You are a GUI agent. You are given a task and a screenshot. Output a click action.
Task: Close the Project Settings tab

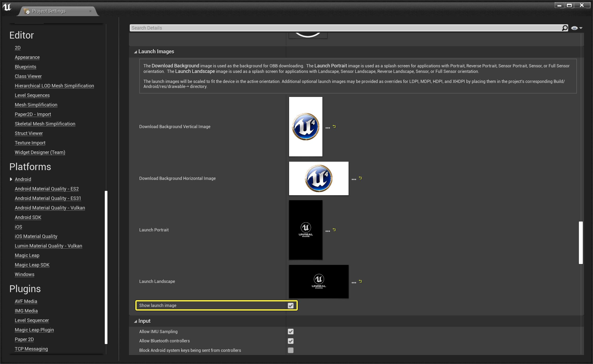90,11
